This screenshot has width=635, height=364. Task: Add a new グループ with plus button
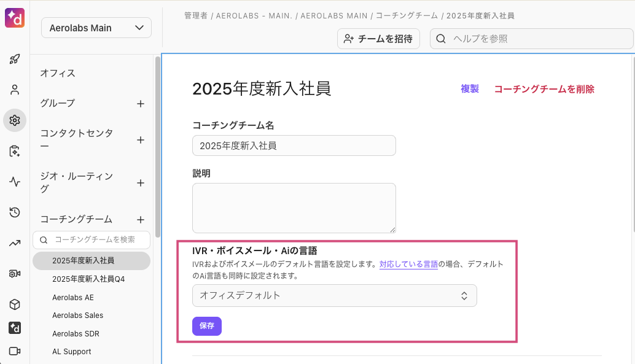[x=141, y=104]
